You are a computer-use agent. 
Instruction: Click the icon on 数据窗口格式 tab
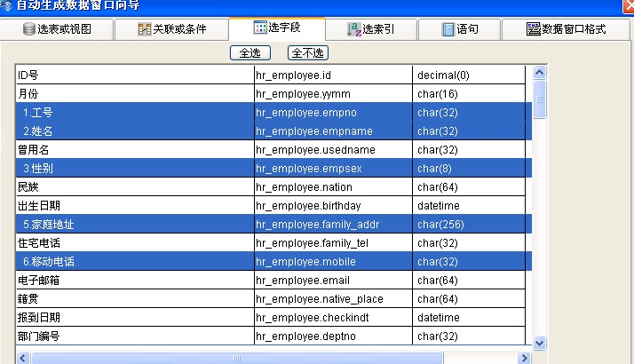tap(533, 29)
